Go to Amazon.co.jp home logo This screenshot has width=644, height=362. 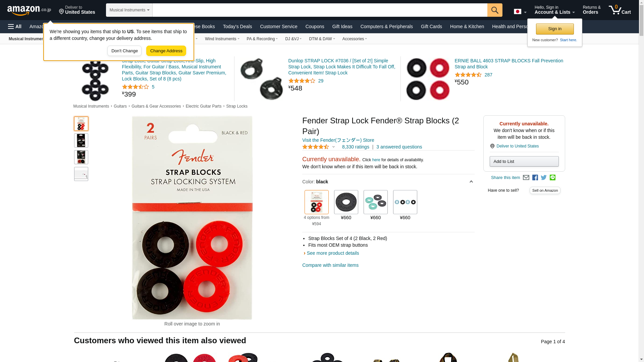[29, 10]
